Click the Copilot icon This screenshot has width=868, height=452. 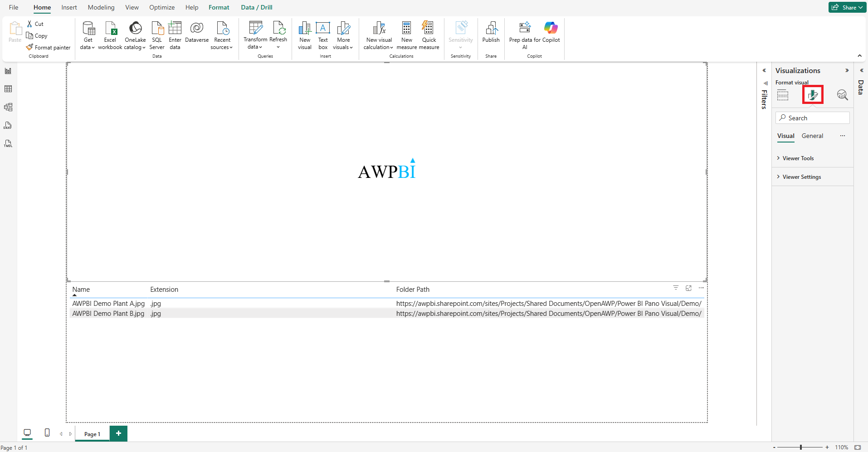coord(551,28)
